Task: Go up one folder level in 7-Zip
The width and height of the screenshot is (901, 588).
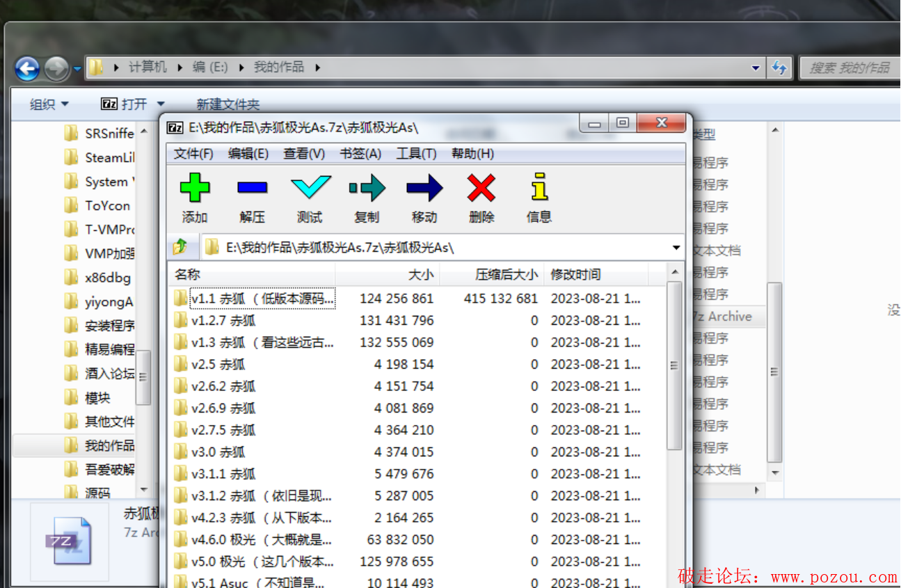Action: [x=180, y=246]
